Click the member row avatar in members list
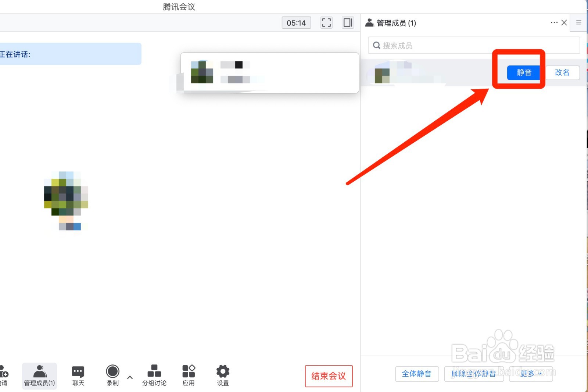The height and width of the screenshot is (392, 588). tap(382, 76)
